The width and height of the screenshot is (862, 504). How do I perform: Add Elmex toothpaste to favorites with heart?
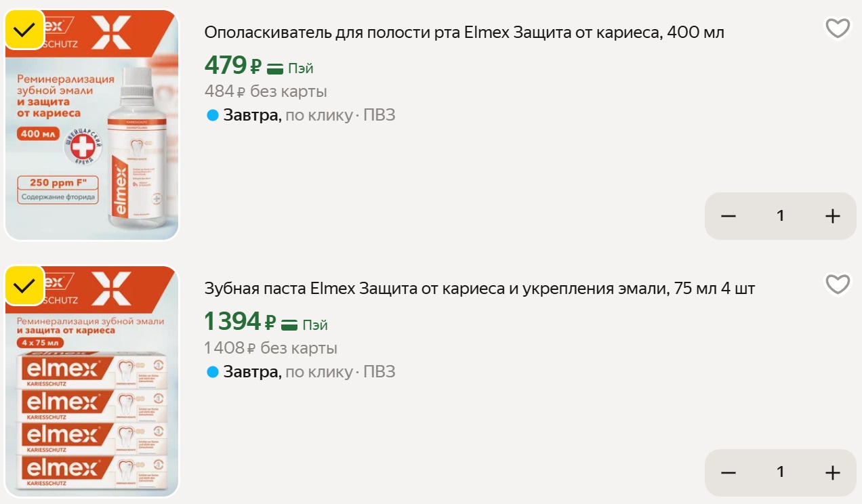838,285
